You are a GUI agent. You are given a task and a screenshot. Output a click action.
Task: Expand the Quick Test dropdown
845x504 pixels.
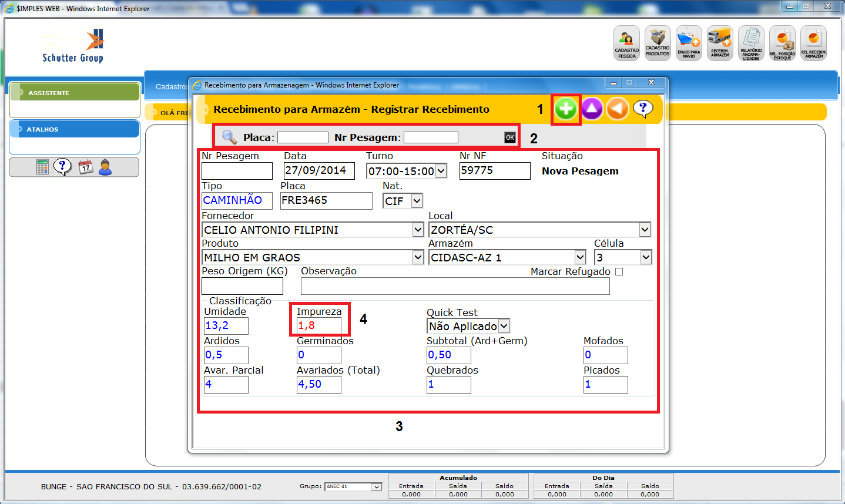pyautogui.click(x=504, y=326)
